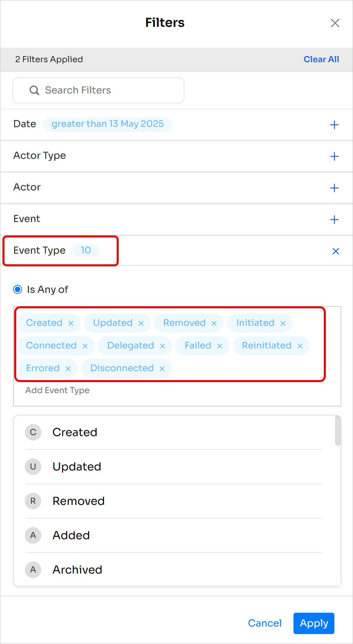Cancel the filter changes
353x644 pixels.
(265, 623)
